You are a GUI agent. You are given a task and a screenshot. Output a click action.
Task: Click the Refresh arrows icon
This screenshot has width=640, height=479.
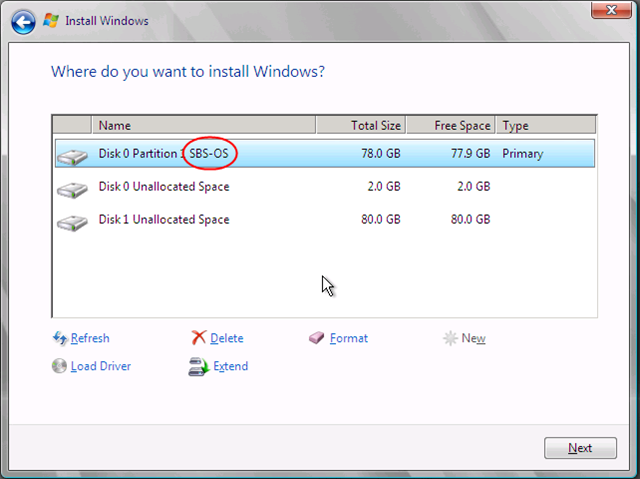pos(60,338)
